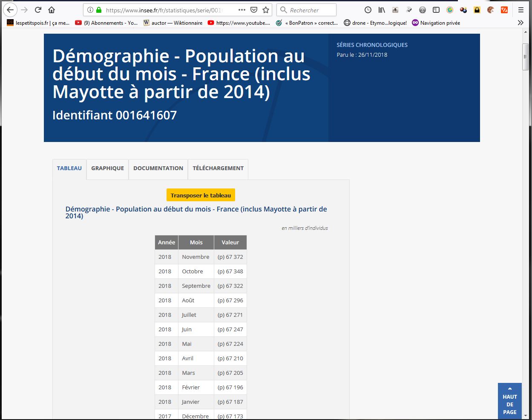Save the page to Pocket
The image size is (532, 420).
tap(254, 10)
